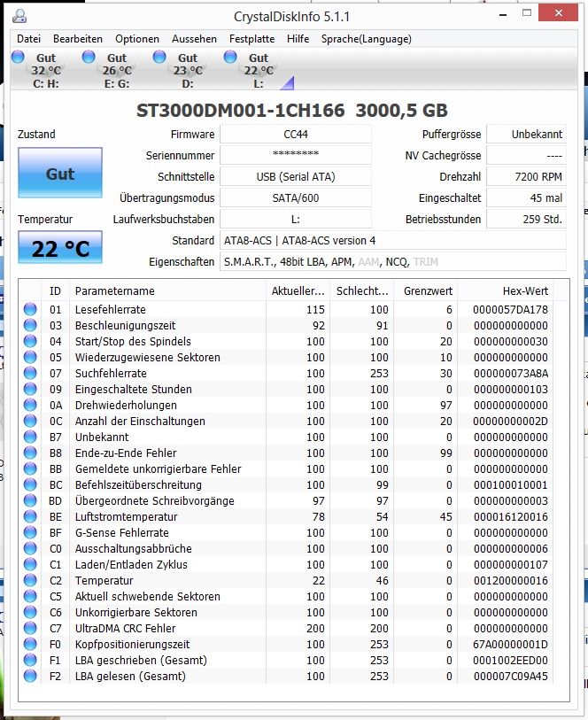Click the ID column header

click(x=55, y=290)
